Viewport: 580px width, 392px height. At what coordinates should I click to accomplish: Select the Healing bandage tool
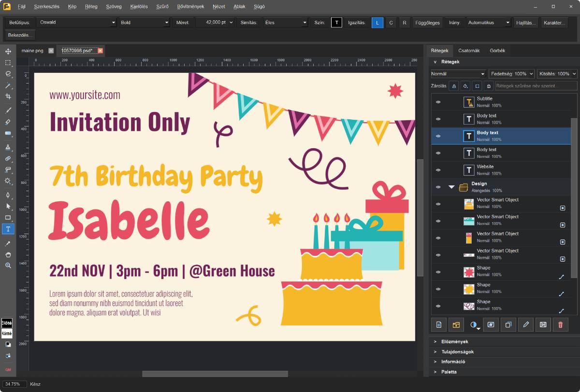pos(8,158)
